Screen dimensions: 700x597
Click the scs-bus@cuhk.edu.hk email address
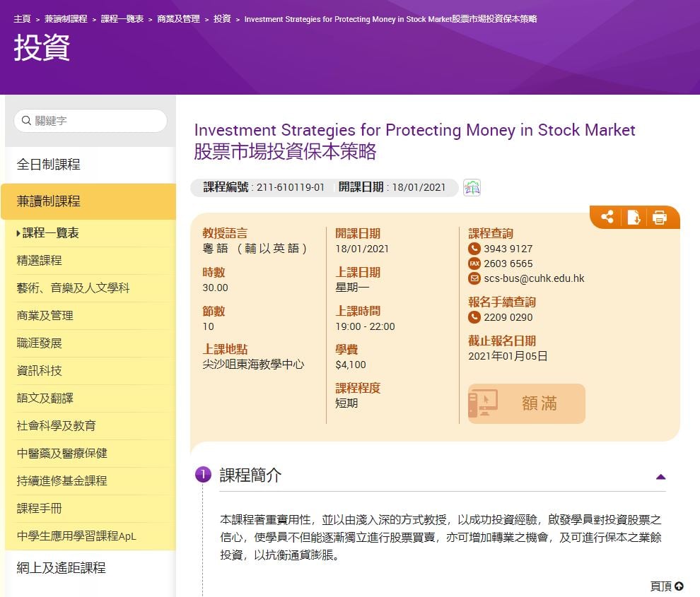tap(534, 278)
